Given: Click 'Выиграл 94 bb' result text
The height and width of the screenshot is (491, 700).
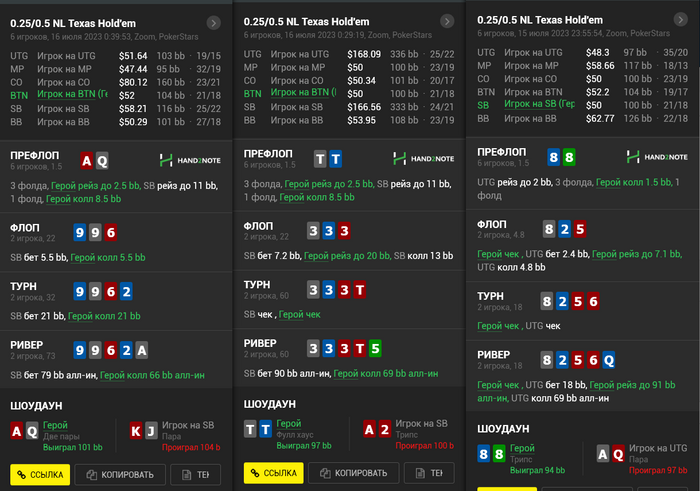Looking at the screenshot, I should point(538,470).
